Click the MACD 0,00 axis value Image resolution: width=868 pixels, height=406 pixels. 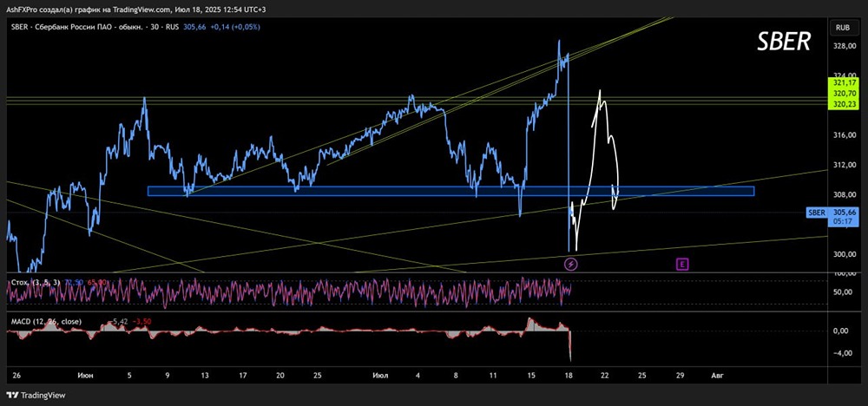click(x=842, y=331)
